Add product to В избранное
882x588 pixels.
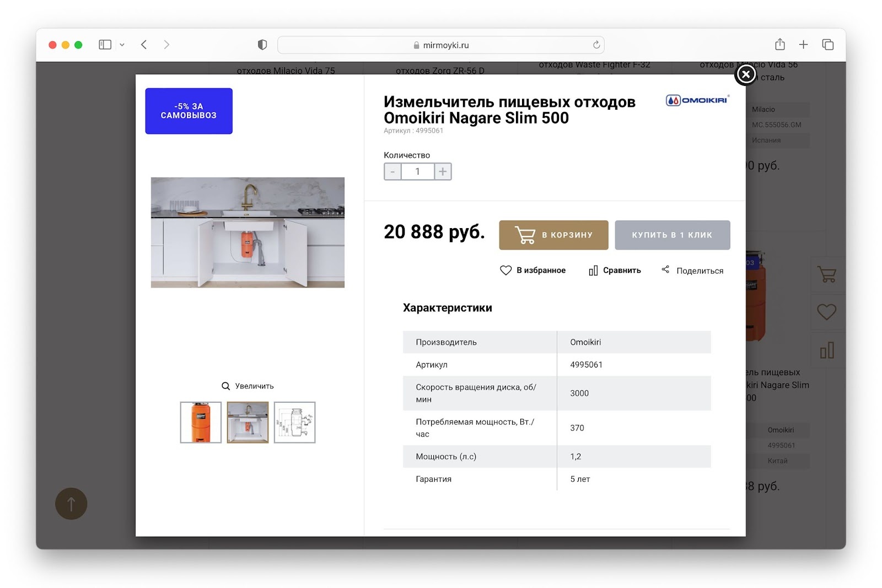[533, 270]
